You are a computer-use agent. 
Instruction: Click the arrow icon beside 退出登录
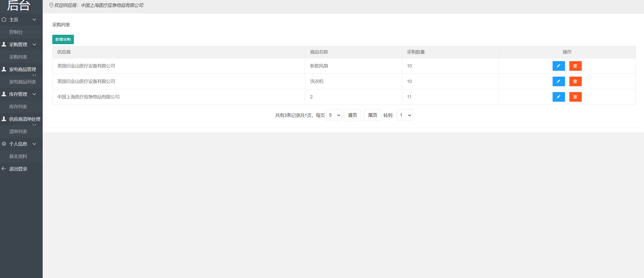click(x=4, y=169)
